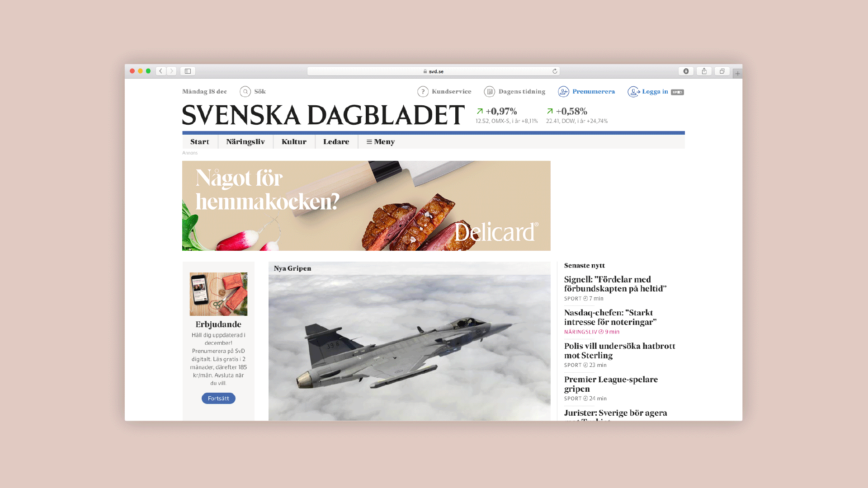Viewport: 868px width, 488px height.
Task: Show all tabs overview button
Action: tap(722, 71)
